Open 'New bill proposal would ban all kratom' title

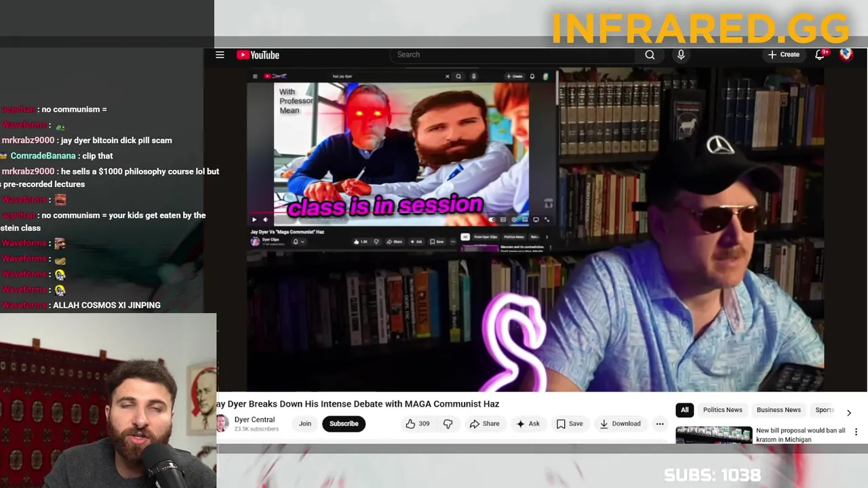800,434
